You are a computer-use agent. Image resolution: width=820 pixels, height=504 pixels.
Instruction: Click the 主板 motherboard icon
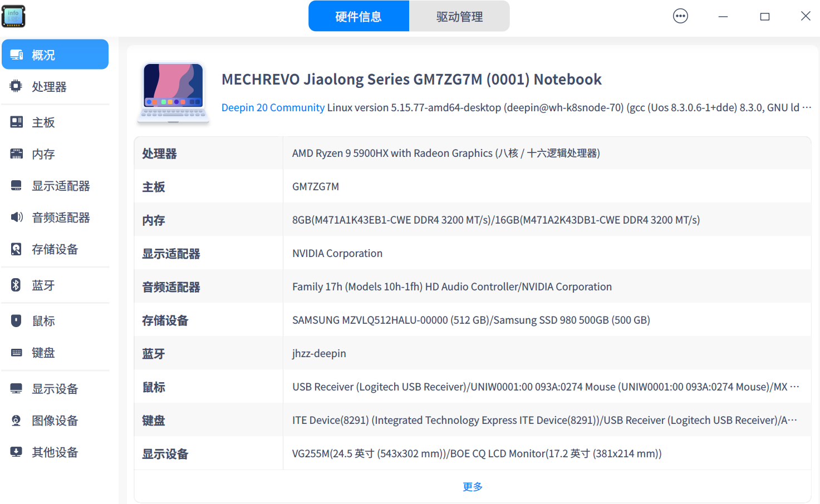tap(17, 122)
